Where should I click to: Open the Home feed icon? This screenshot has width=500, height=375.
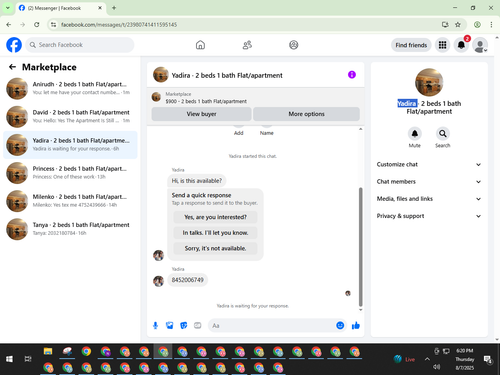(200, 45)
